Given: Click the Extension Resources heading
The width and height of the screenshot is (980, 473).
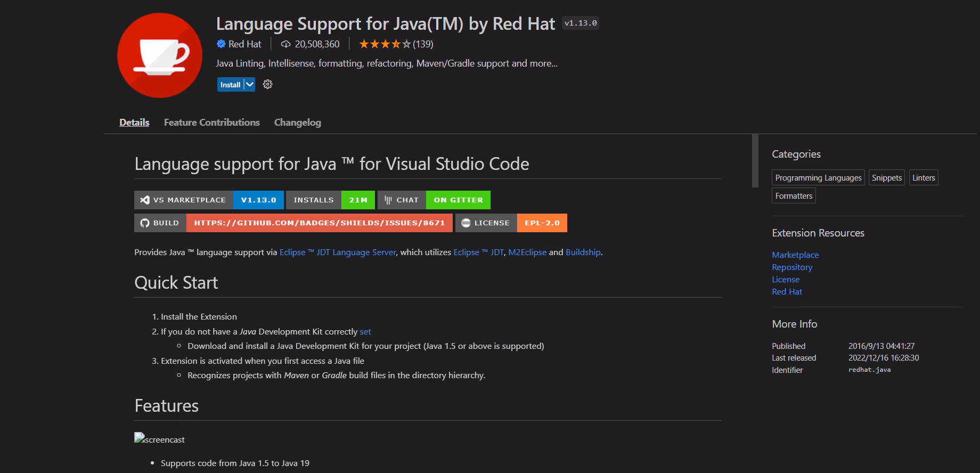Looking at the screenshot, I should point(818,233).
